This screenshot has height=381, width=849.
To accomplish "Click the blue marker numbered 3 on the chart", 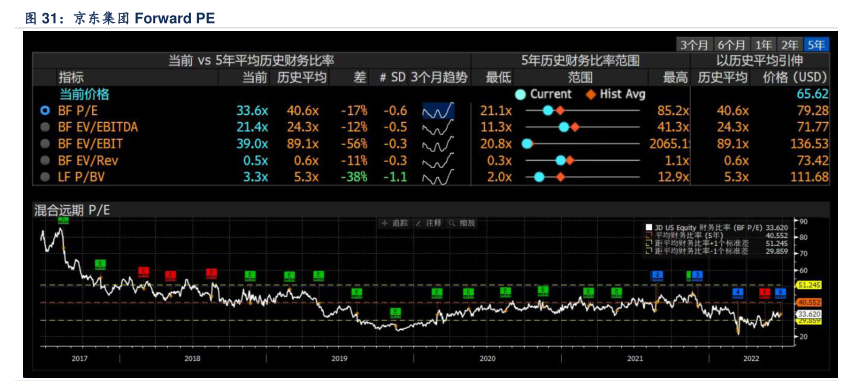I will [697, 275].
